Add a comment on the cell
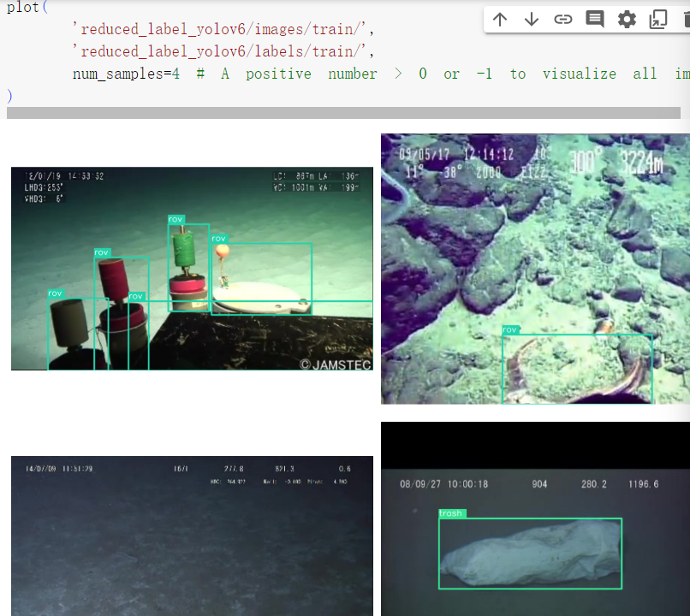This screenshot has height=616, width=690. (x=594, y=18)
